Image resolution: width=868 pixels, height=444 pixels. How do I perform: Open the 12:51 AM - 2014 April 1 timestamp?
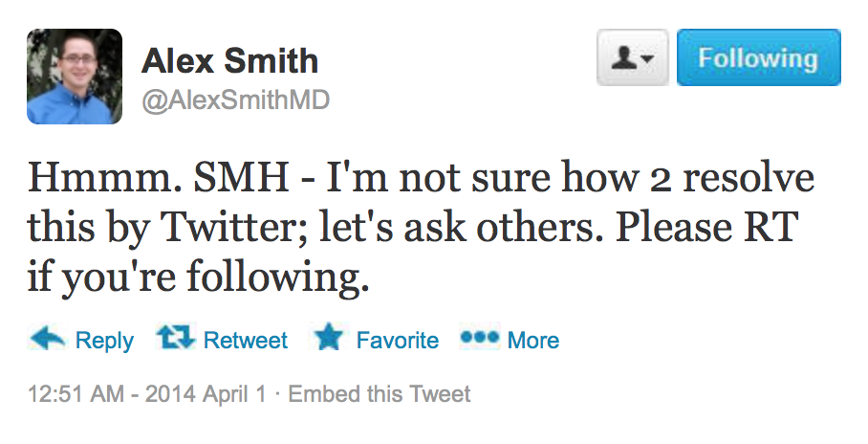(x=146, y=394)
